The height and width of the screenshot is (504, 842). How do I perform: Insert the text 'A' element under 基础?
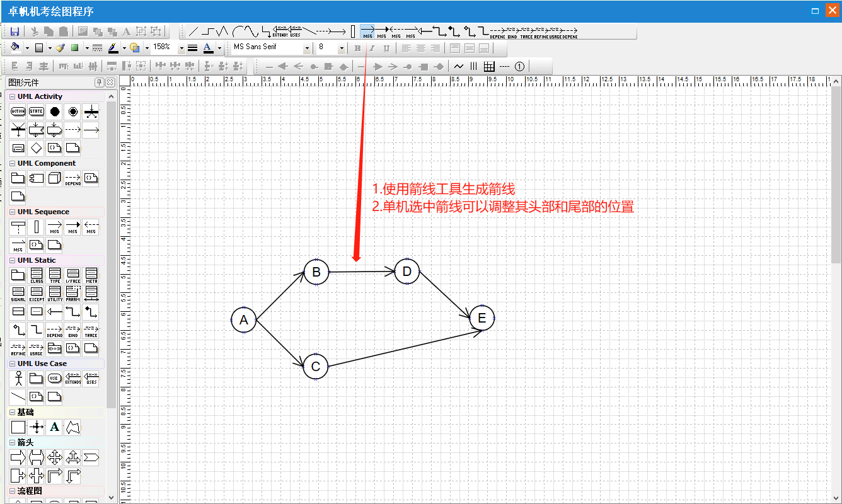click(55, 427)
